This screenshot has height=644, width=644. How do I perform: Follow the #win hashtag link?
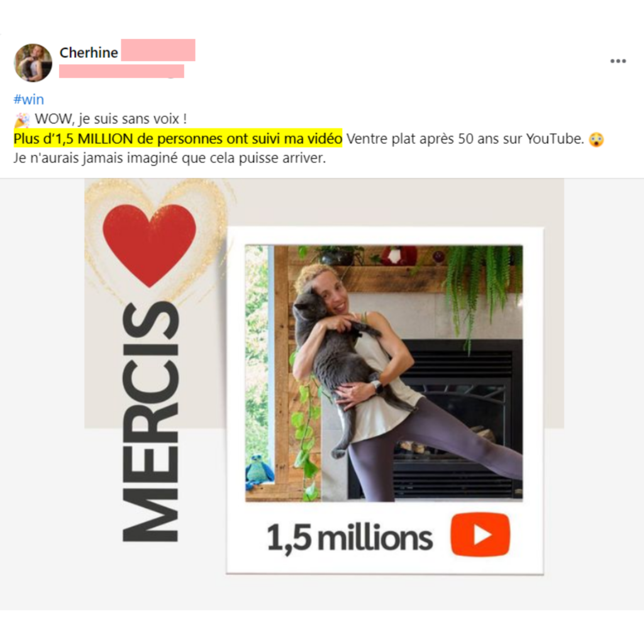tap(29, 99)
